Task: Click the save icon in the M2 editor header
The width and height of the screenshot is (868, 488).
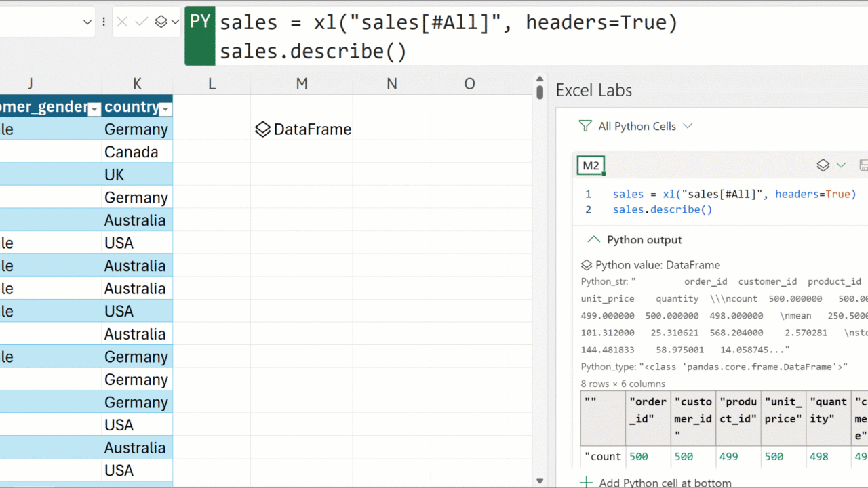Action: click(x=863, y=165)
